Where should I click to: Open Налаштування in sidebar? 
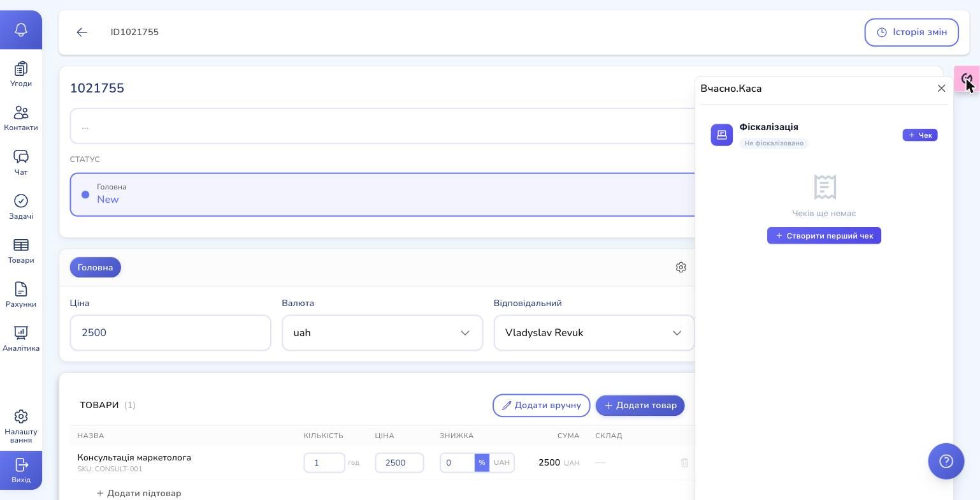pos(21,426)
